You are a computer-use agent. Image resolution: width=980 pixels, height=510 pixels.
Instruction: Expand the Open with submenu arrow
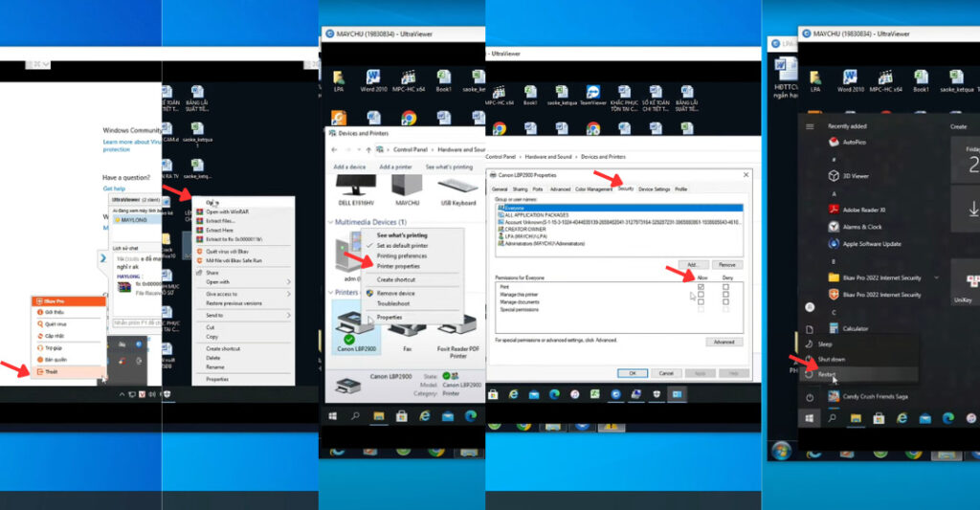click(x=288, y=282)
